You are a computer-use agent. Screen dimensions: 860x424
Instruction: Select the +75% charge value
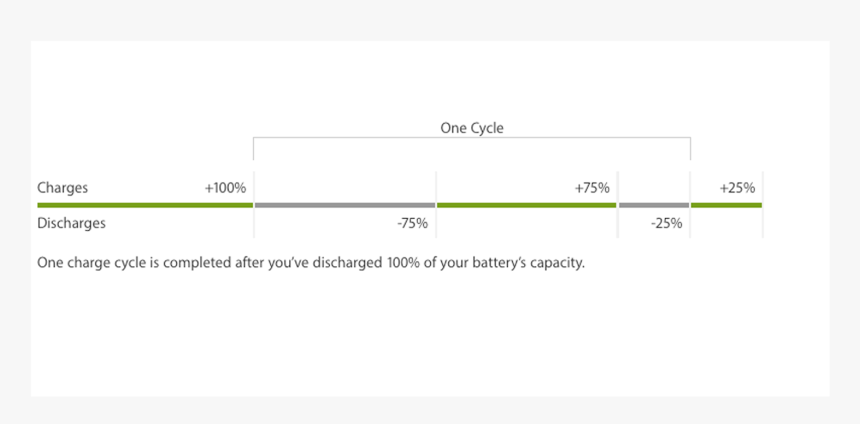592,188
